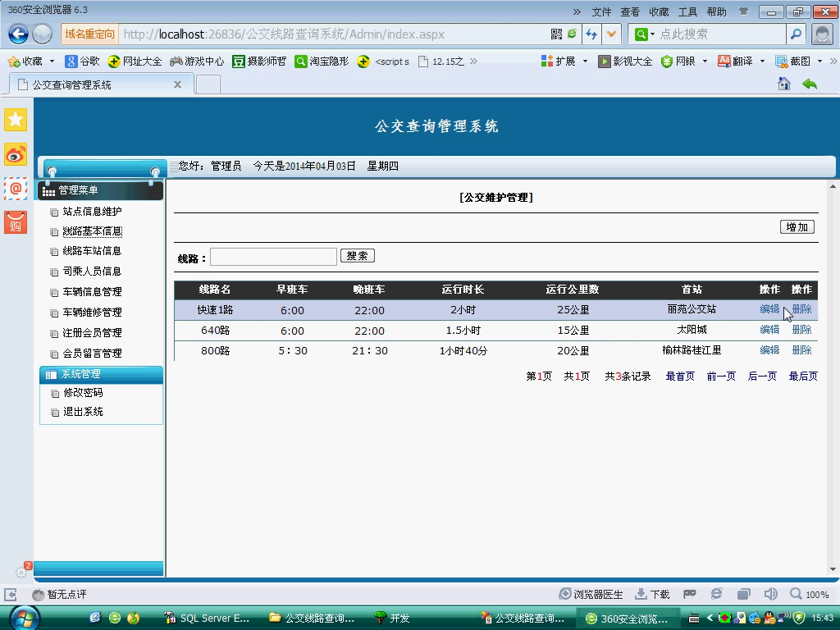Image resolution: width=840 pixels, height=630 pixels.
Task: Click 编辑 link for 640路 row
Action: 769,330
